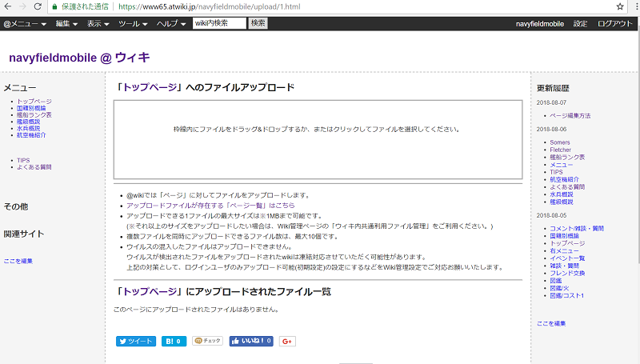Viewport: 640px width, 364px height.
Task: Open 図鑑/火 in update history
Action: click(x=559, y=288)
